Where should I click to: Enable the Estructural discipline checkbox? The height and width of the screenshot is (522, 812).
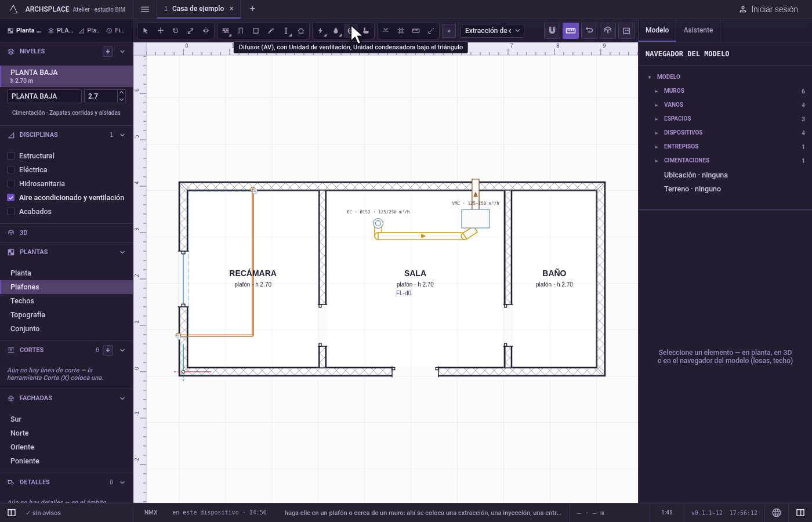pos(10,156)
